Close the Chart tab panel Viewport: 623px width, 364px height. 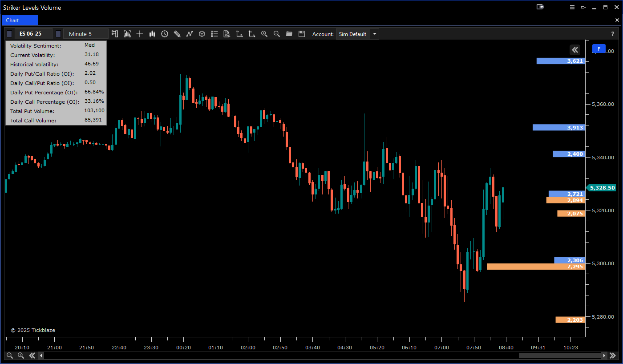pyautogui.click(x=617, y=20)
